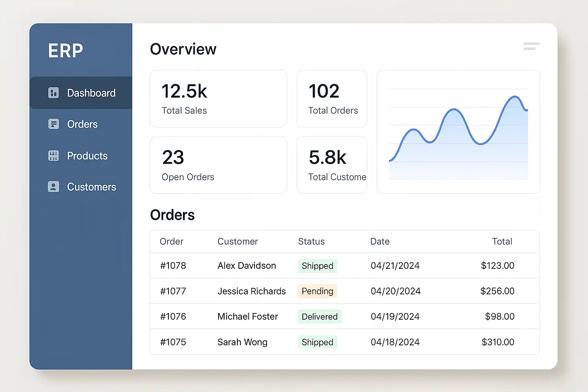Viewport: 588px width, 392px height.
Task: Click the Products icon in sidebar
Action: [54, 156]
